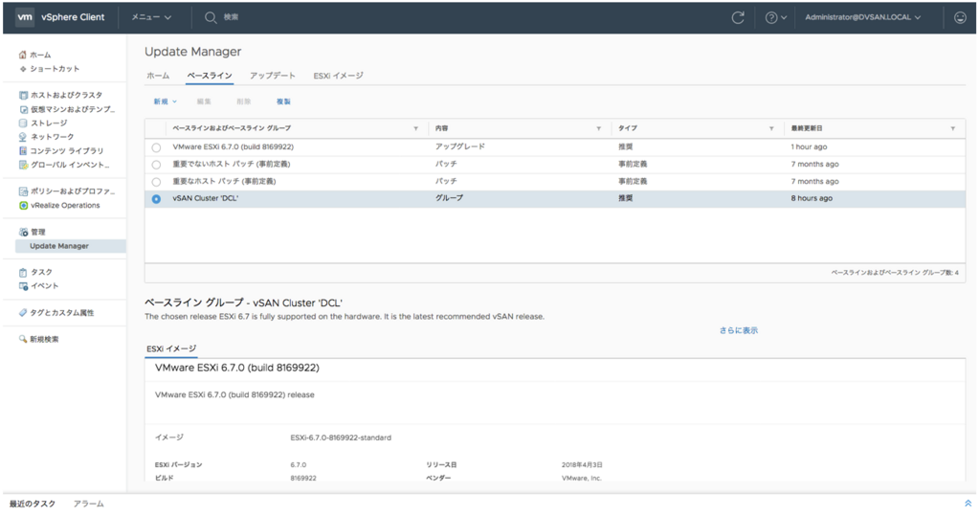
Task: Click the ホストおよびクラスタ icon
Action: [x=23, y=95]
